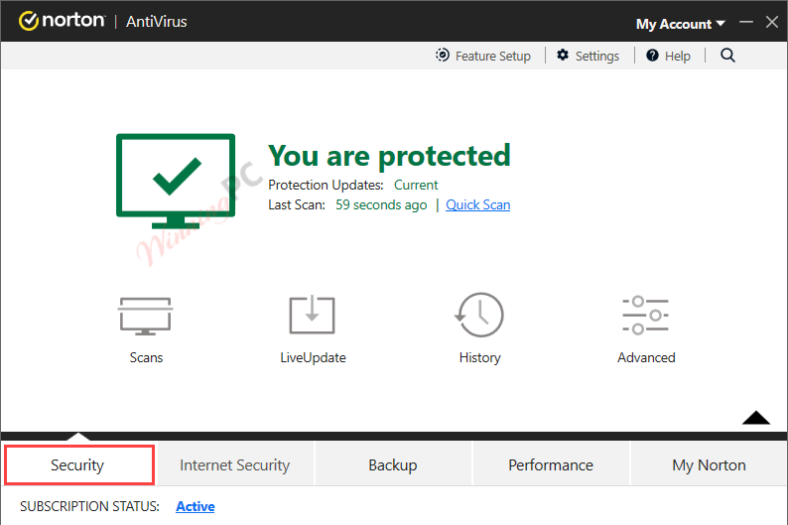Collapse panel with black up arrow

(x=756, y=417)
